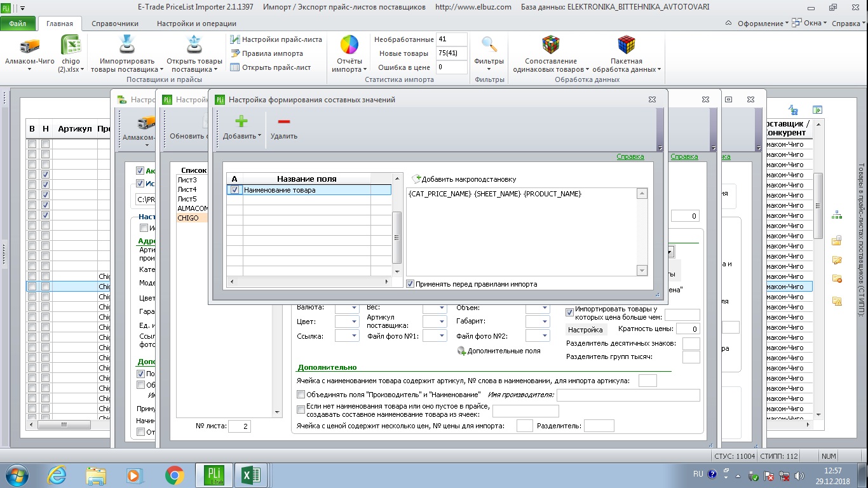Open Internet Explorer from taskbar
This screenshot has width=868, height=488.
click(x=57, y=475)
